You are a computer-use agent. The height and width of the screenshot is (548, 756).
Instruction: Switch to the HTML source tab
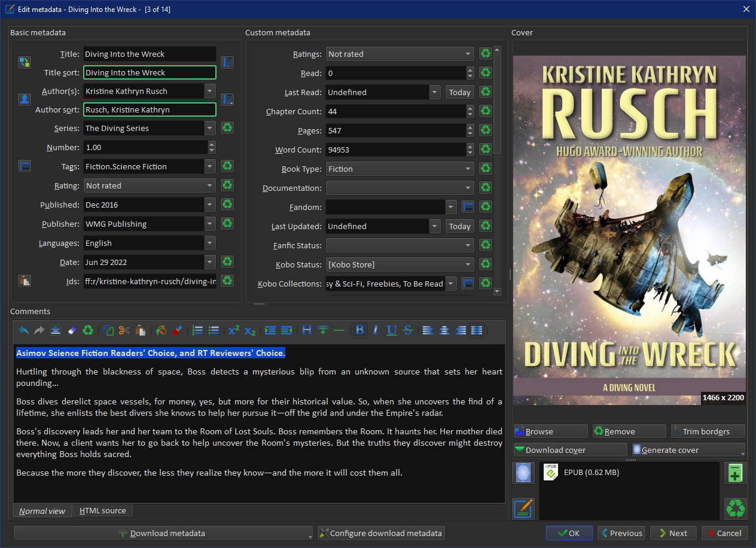click(102, 511)
